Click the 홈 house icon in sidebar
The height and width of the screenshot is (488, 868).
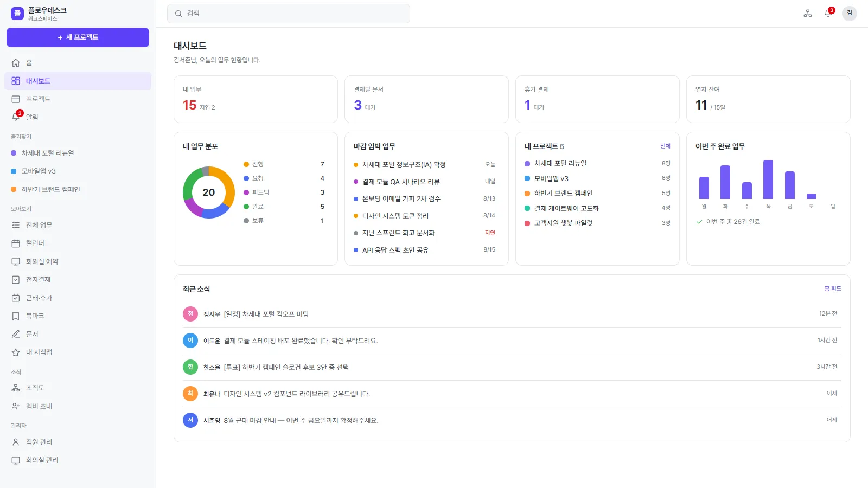point(16,63)
